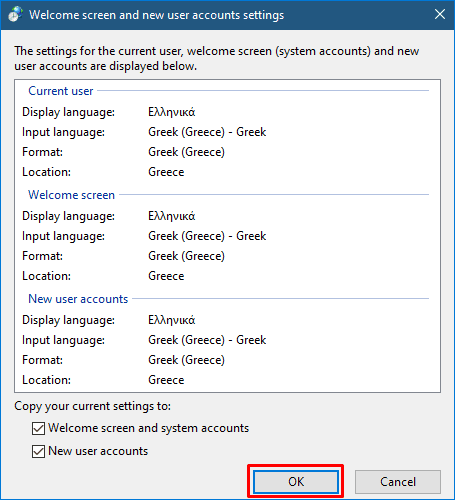
Task: Click the description text at the top
Action: [x=216, y=58]
